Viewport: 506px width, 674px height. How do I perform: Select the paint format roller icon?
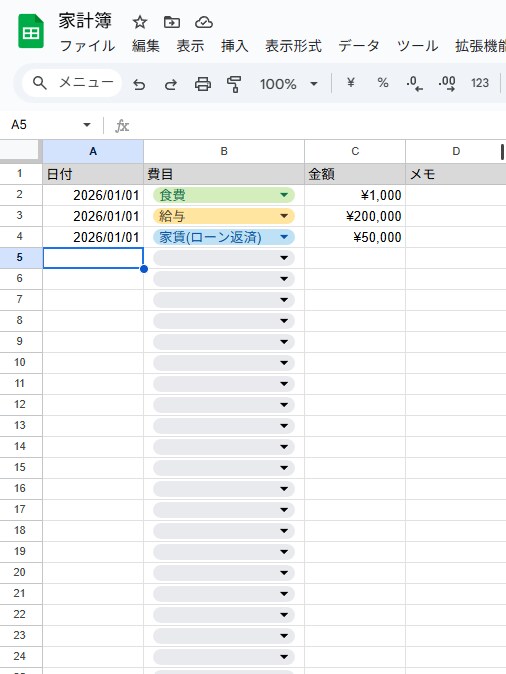tap(234, 84)
